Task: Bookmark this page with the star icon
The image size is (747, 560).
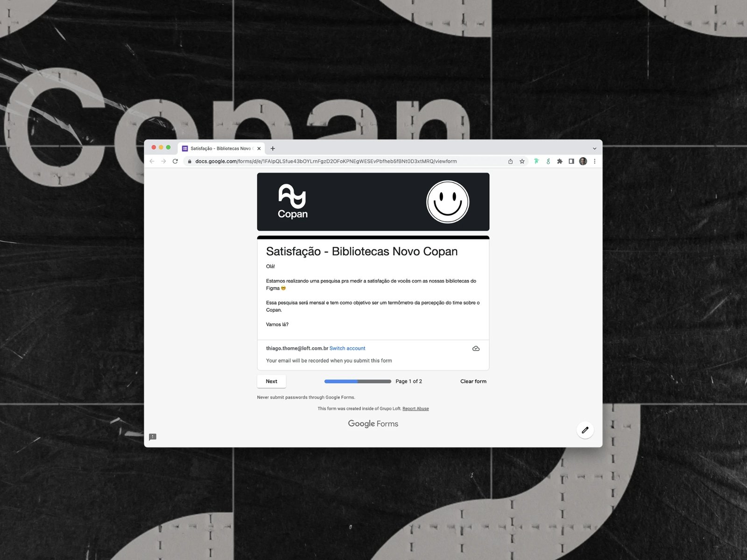Action: (522, 161)
